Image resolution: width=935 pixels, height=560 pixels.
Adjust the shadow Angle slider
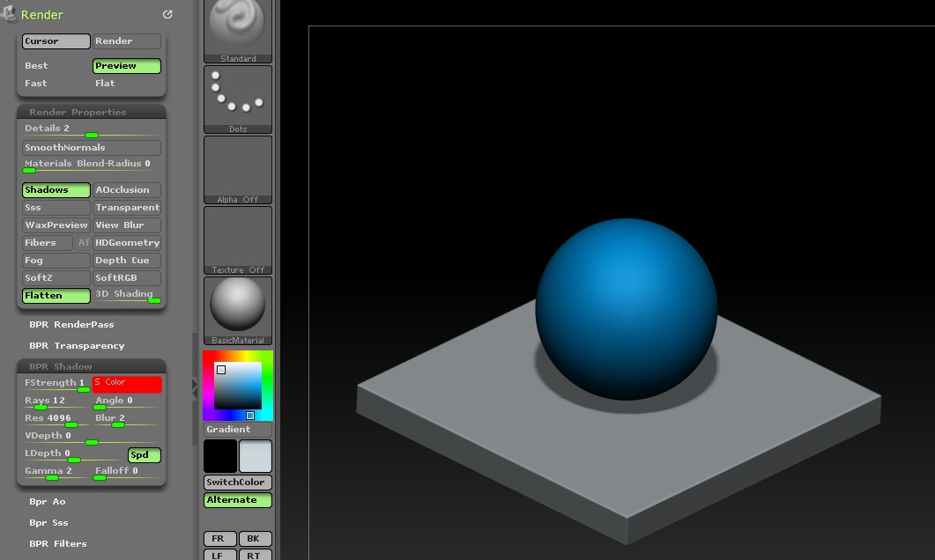click(126, 402)
